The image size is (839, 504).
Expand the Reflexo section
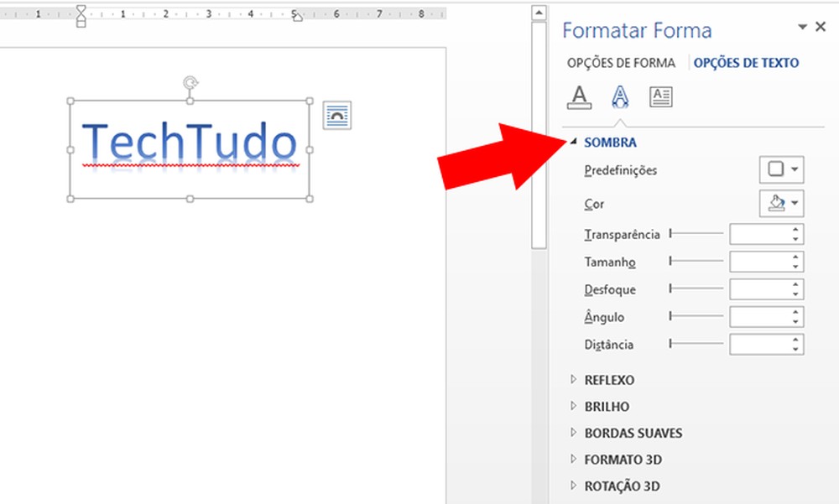pyautogui.click(x=574, y=379)
